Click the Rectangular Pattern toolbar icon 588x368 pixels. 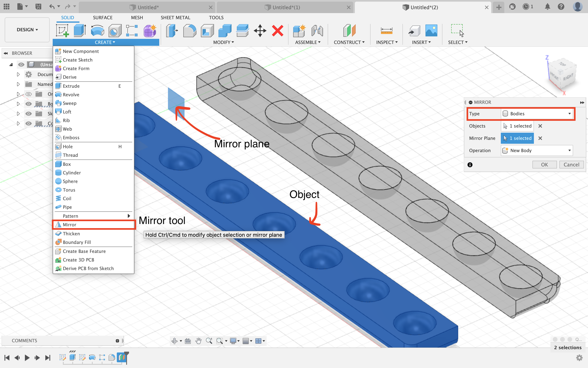click(132, 31)
